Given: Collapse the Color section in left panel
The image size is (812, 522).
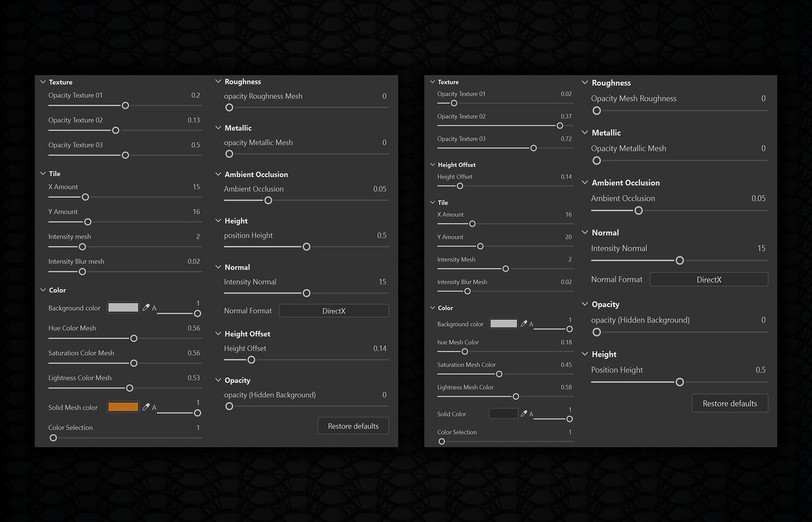Looking at the screenshot, I should [43, 290].
